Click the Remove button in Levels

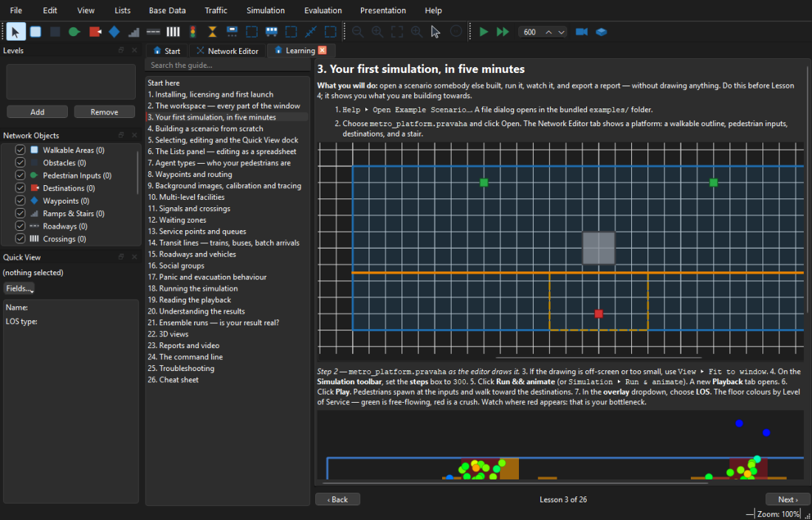[x=104, y=112]
